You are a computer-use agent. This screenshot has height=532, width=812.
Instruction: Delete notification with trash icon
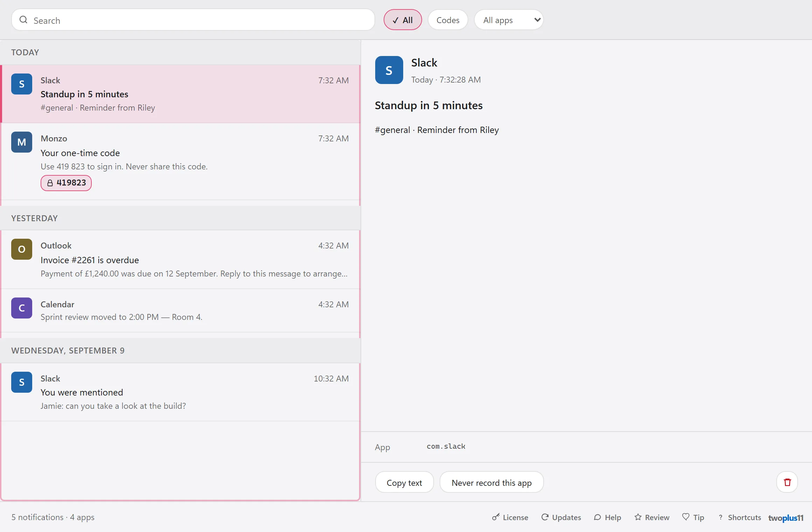[x=787, y=482]
